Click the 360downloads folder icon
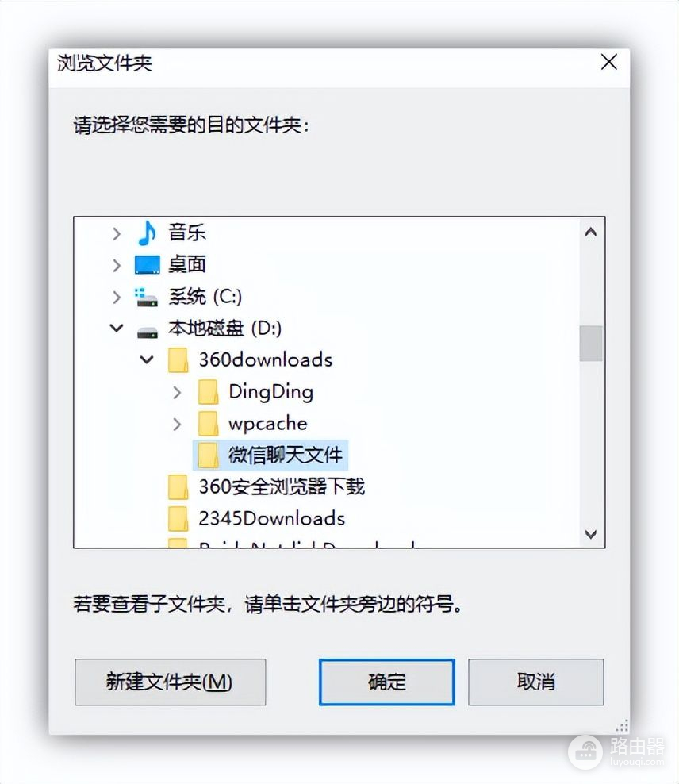679x784 pixels. 178,360
